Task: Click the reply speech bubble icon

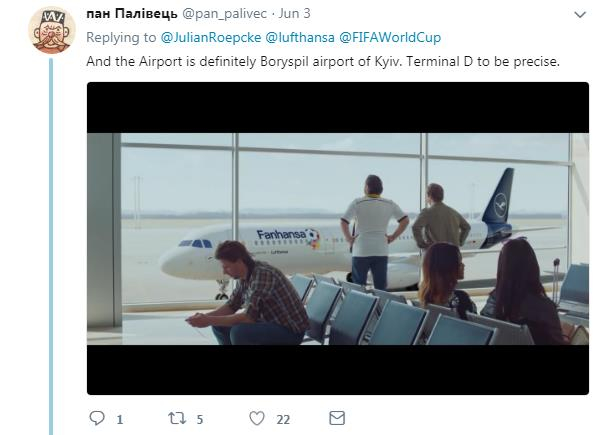Action: [97, 418]
